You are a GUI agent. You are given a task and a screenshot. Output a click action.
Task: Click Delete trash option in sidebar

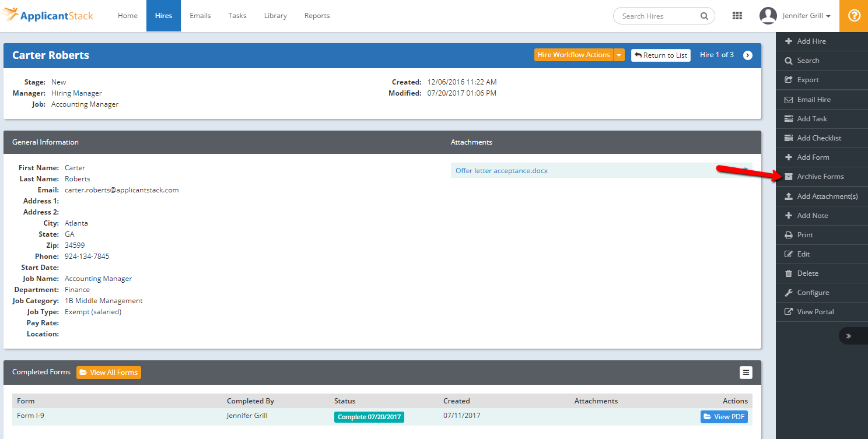[807, 273]
